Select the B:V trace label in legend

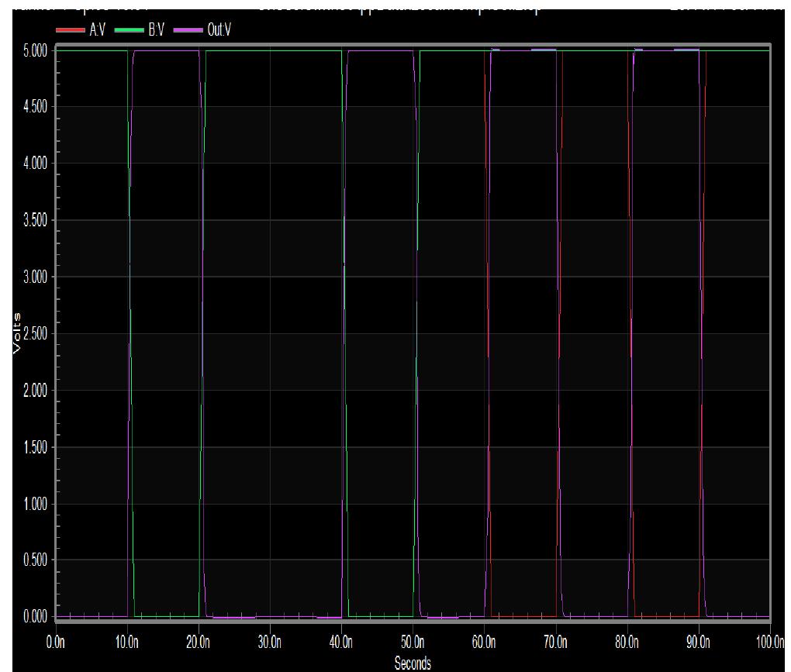tap(157, 29)
